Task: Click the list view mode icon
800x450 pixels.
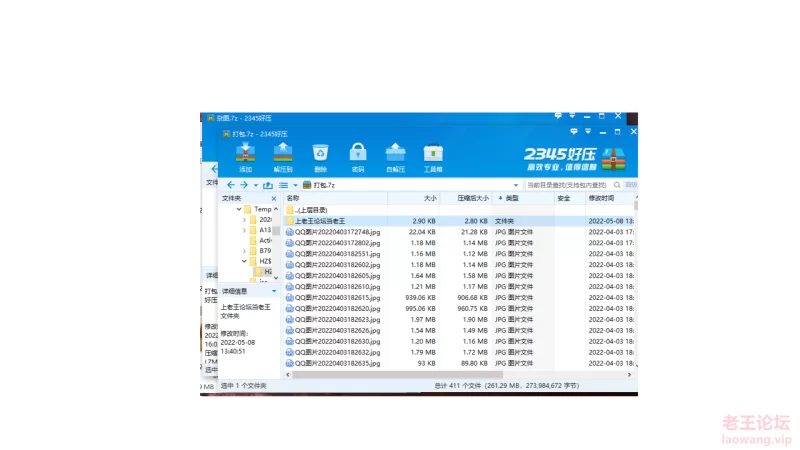Action: point(284,185)
